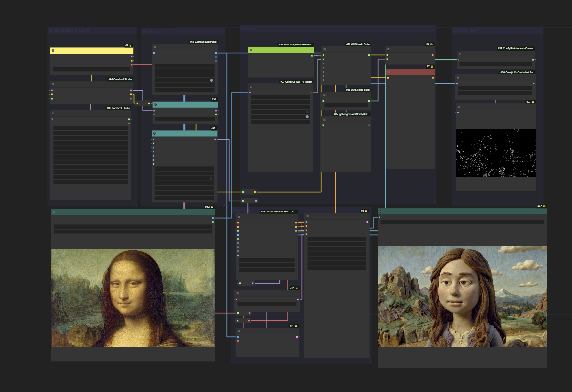Click the pink output port on node #3
572x392 pixels.
(367, 222)
